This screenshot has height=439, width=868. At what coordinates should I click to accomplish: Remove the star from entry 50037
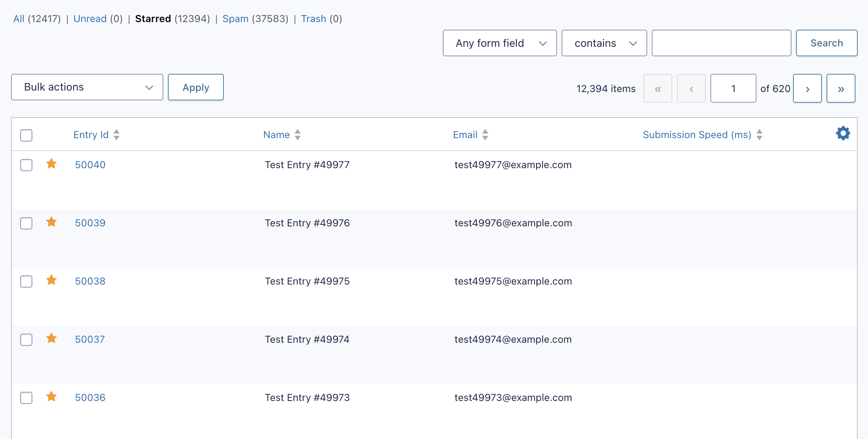tap(51, 339)
